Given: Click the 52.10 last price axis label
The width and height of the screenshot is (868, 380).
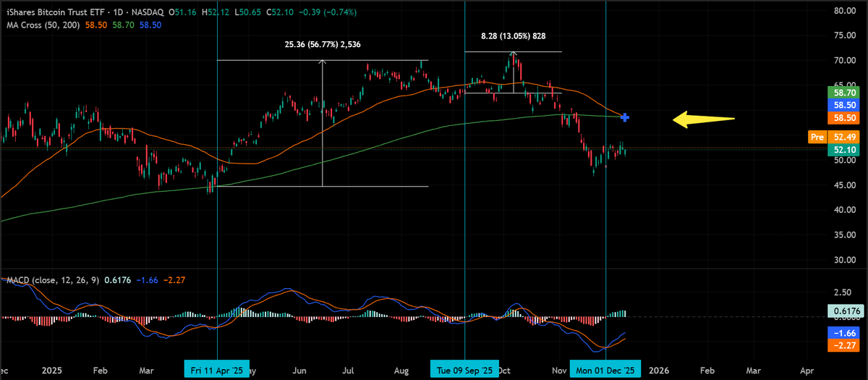Looking at the screenshot, I should pos(843,148).
